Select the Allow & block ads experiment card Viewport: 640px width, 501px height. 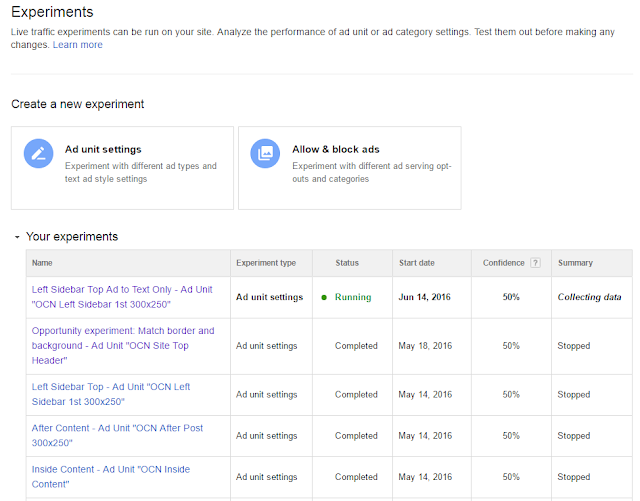click(x=349, y=167)
